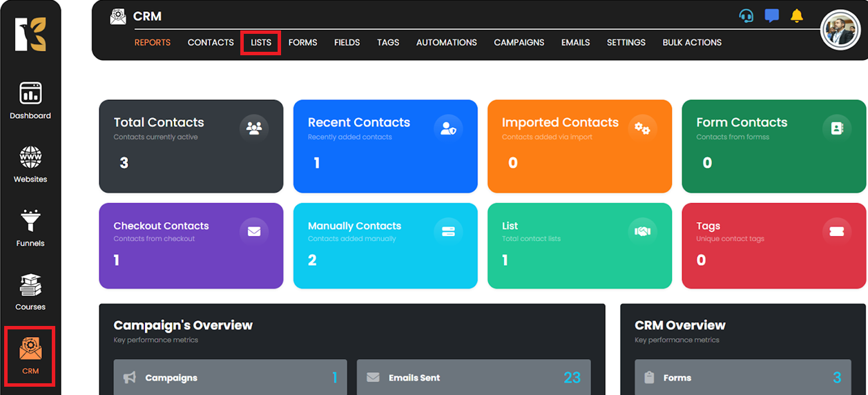Switch to the Lists tab
This screenshot has width=868, height=395.
click(x=261, y=43)
